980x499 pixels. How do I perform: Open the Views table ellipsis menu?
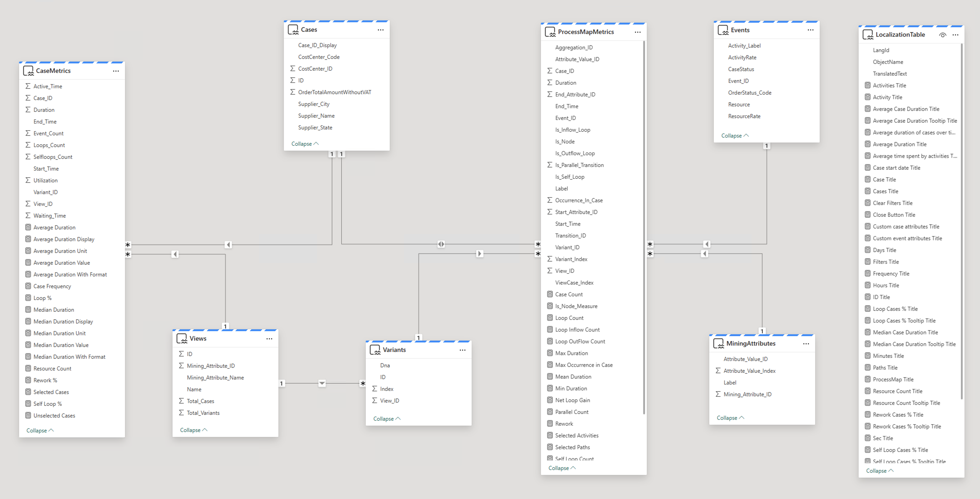click(x=269, y=338)
